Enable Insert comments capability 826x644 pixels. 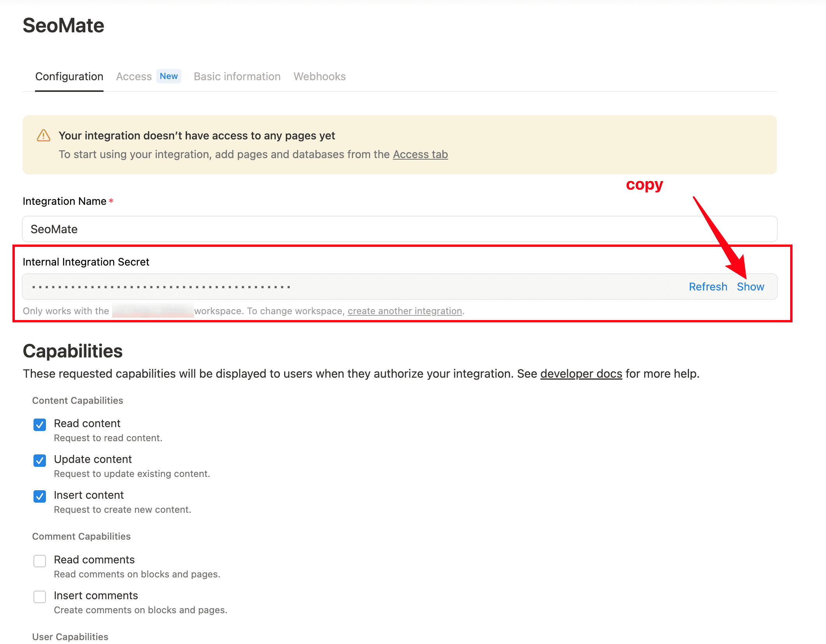coord(39,597)
